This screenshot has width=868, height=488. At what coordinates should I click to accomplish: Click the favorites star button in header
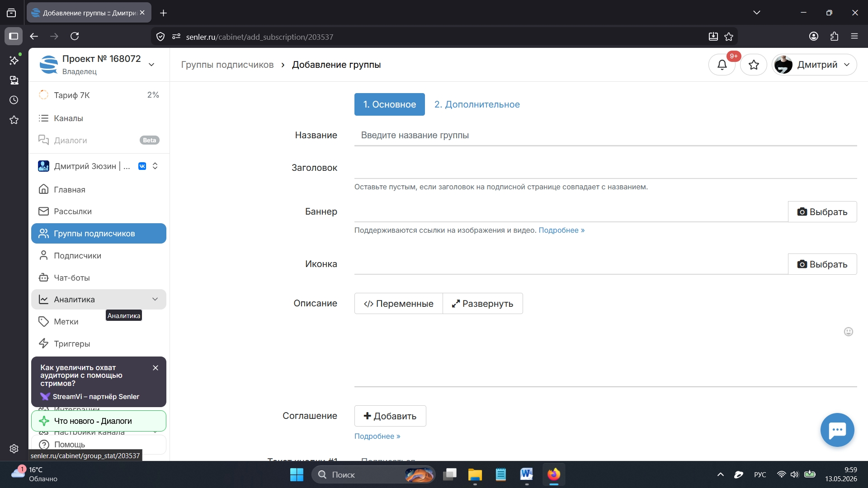point(754,65)
